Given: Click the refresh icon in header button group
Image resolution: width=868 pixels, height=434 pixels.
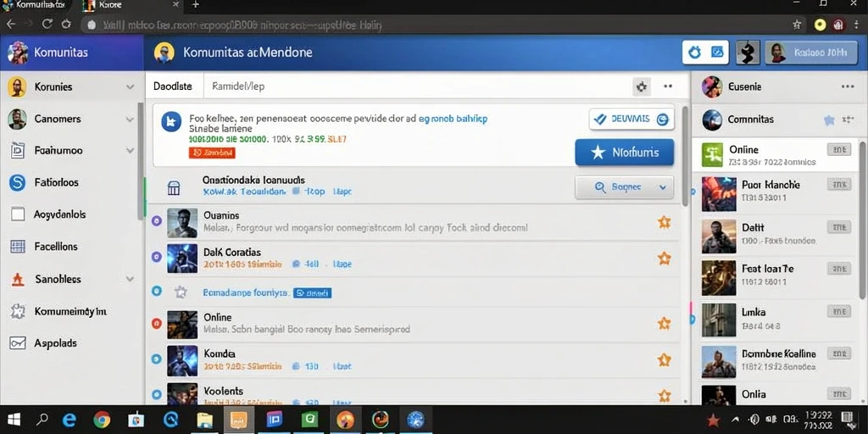Looking at the screenshot, I should click(x=694, y=53).
